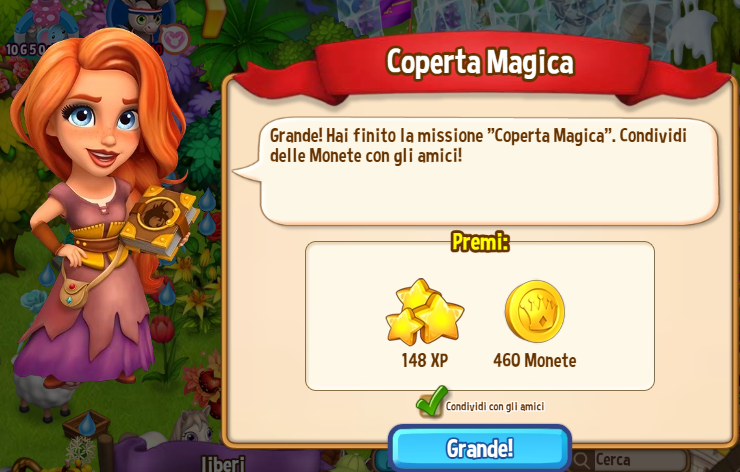
Task: Click the magnifying glass search icon
Action: tap(581, 460)
